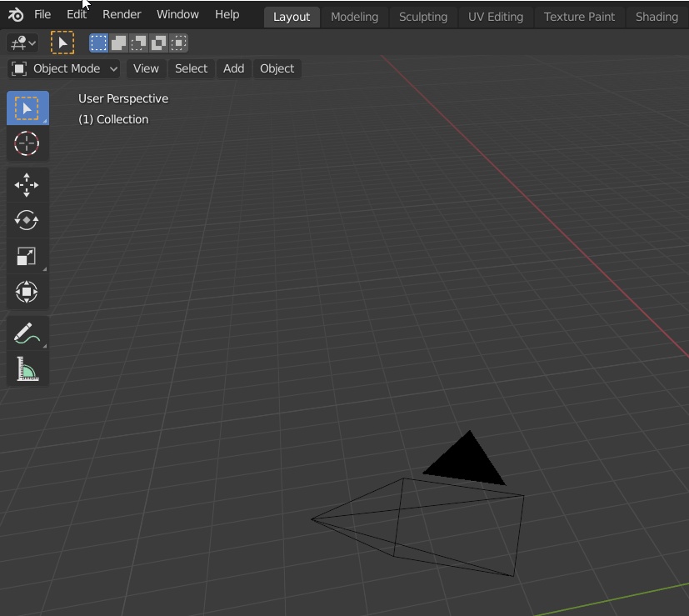Choose Set a new selection mode
689x616 pixels.
pos(98,43)
